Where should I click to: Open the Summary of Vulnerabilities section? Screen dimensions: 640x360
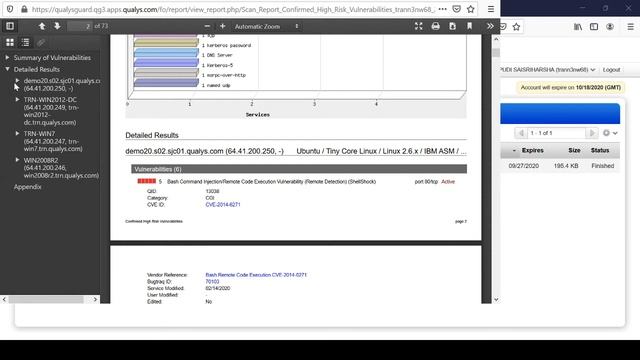pyautogui.click(x=52, y=58)
